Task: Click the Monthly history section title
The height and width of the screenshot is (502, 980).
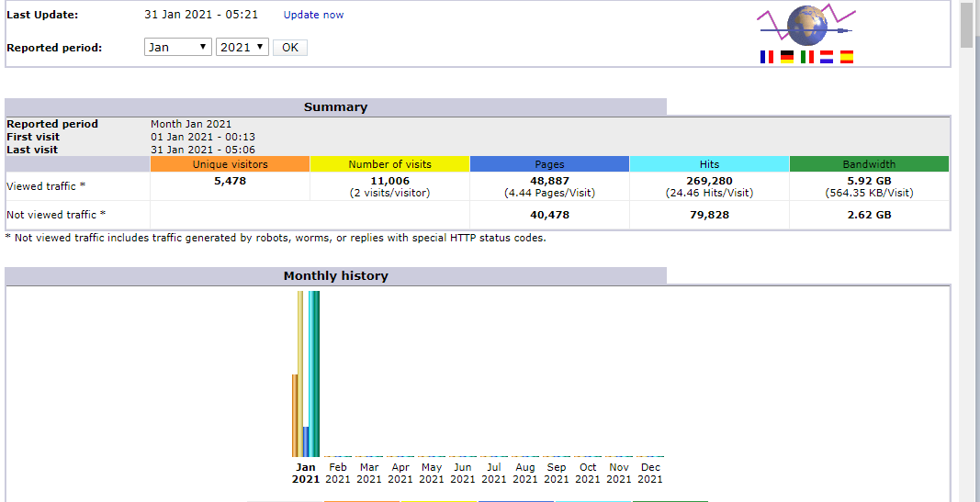Action: [x=335, y=276]
